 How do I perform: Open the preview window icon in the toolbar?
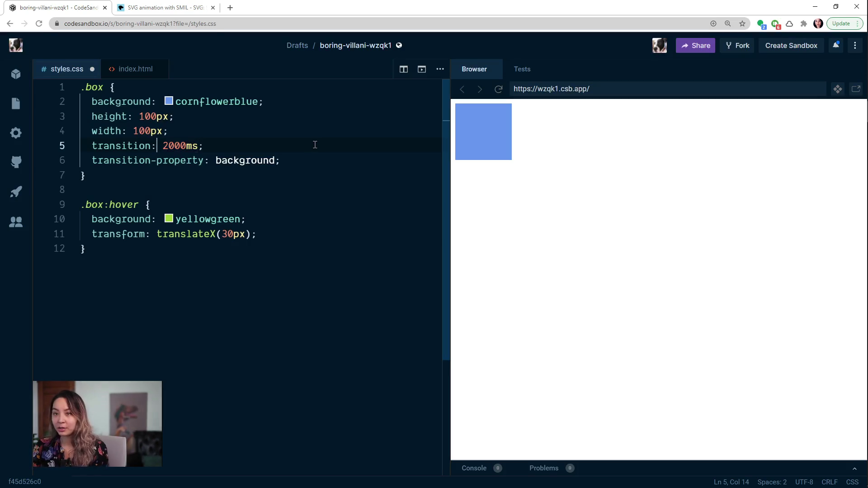click(422, 69)
